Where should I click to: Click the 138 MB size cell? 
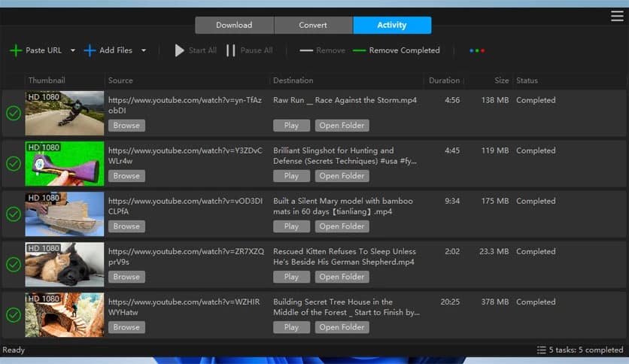click(x=495, y=100)
